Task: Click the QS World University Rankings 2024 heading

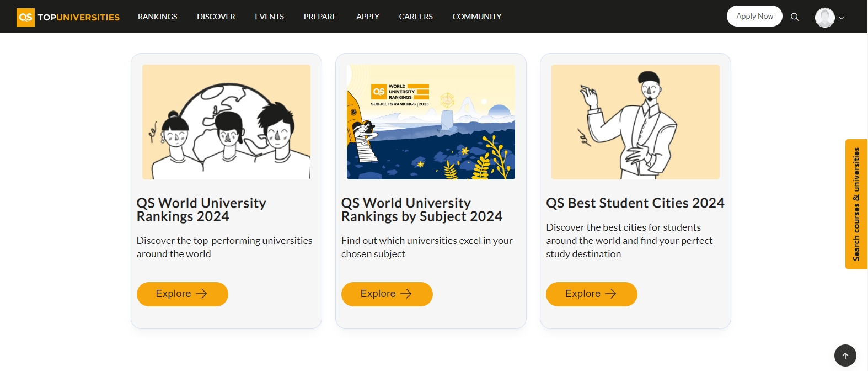Action: [x=201, y=210]
